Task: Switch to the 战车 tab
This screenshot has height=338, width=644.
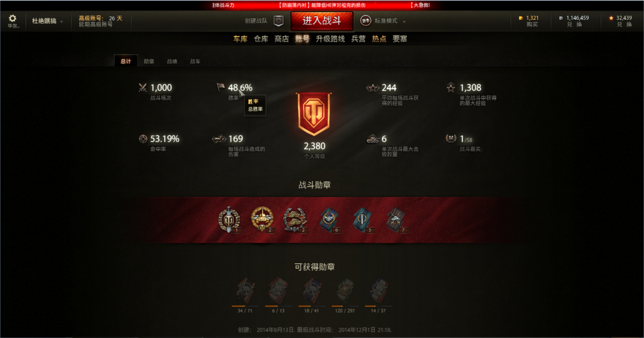Action: click(x=195, y=61)
